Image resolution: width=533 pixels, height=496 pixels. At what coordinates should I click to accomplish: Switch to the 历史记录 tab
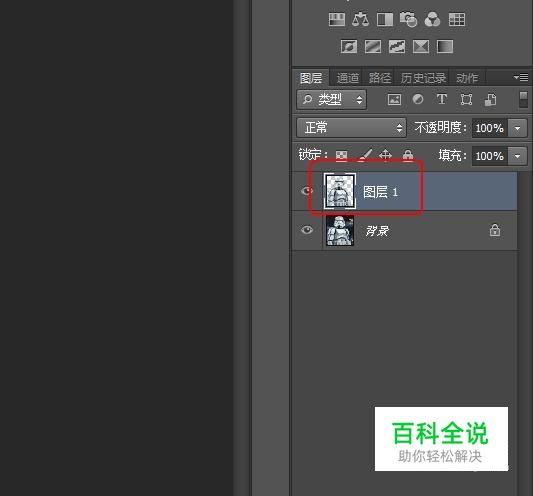tap(423, 78)
